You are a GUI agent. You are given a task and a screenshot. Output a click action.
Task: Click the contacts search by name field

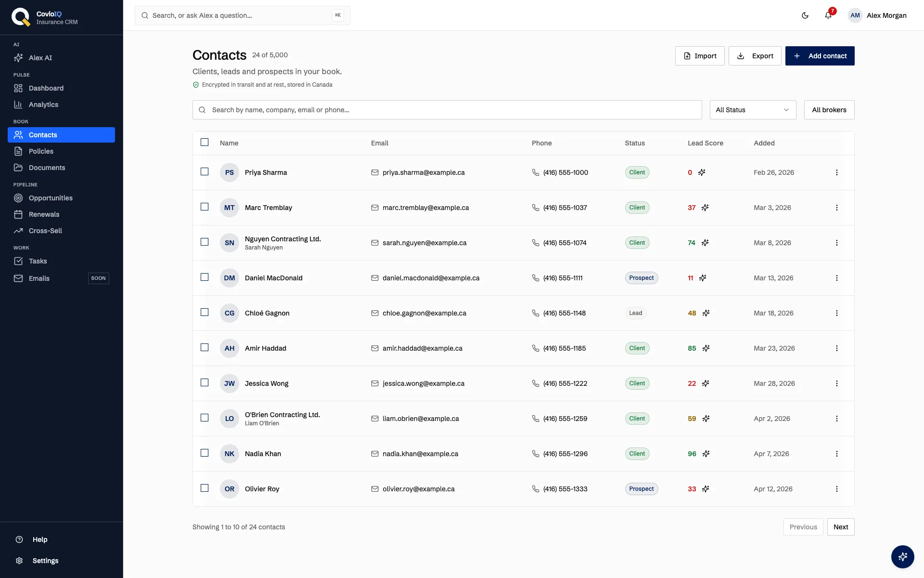(447, 110)
